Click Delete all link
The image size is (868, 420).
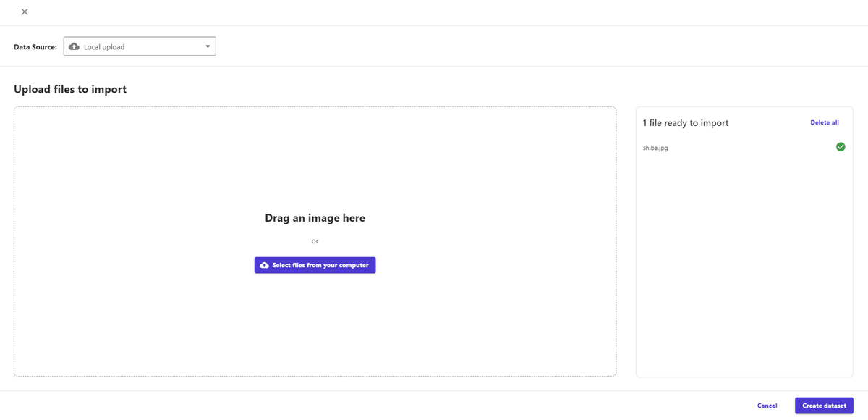825,122
